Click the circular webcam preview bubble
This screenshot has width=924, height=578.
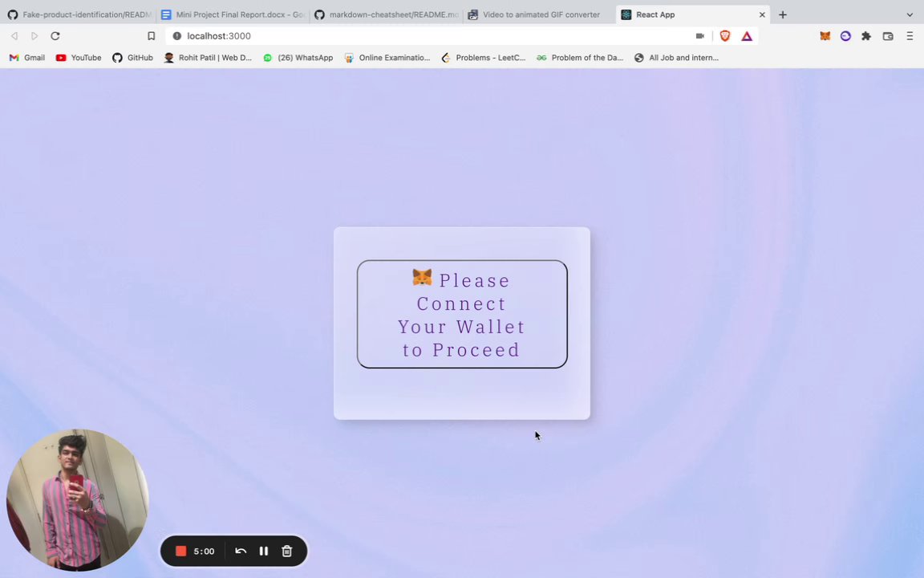pyautogui.click(x=77, y=500)
